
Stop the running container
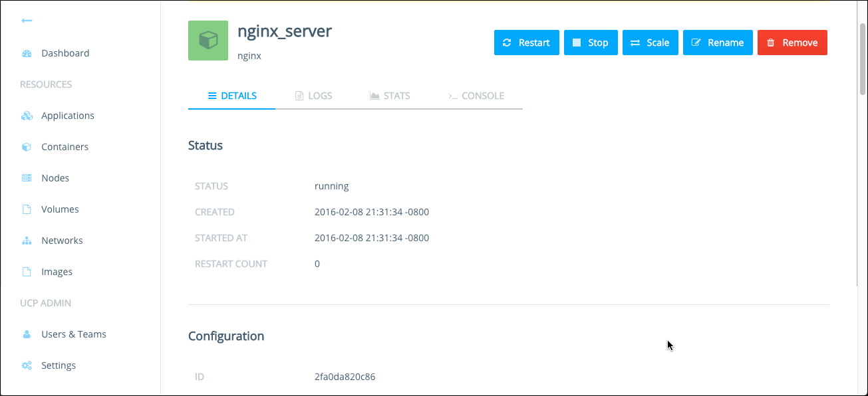[591, 43]
